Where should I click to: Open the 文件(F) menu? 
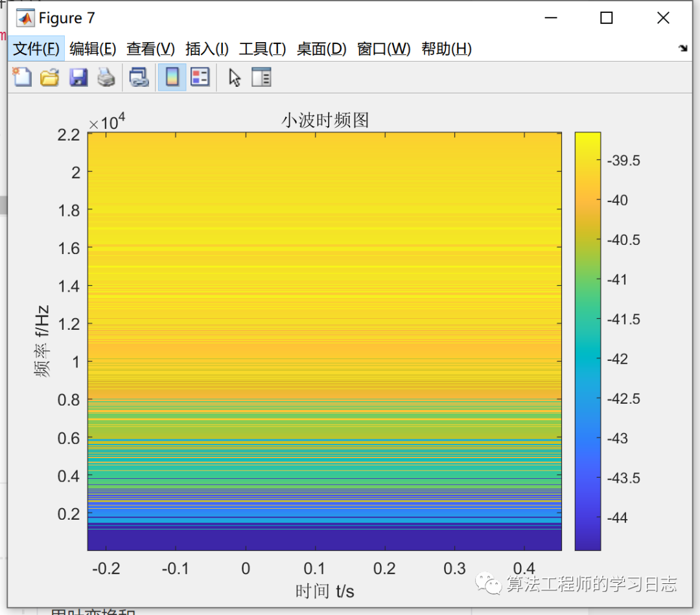[x=36, y=49]
